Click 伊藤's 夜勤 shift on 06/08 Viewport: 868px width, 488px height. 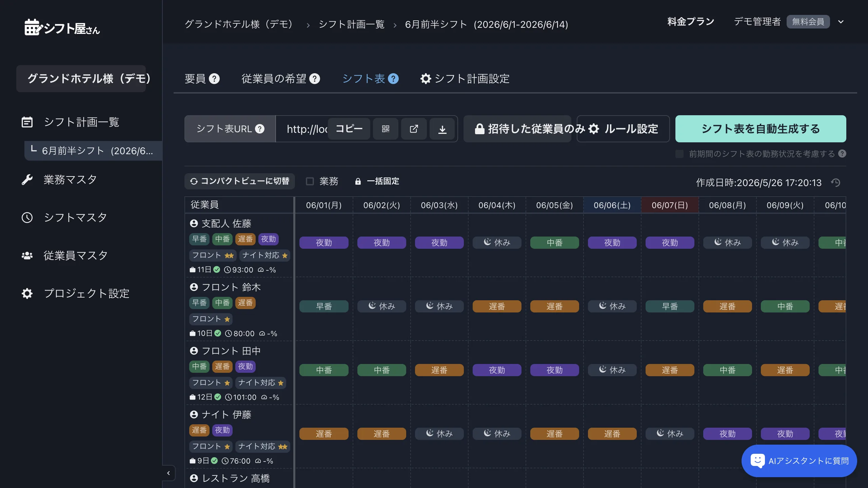(x=727, y=434)
